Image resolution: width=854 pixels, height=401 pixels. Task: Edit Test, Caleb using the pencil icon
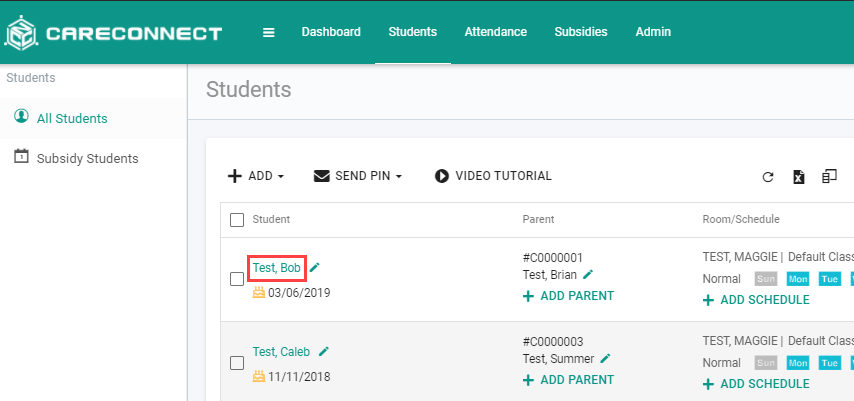[x=324, y=351]
